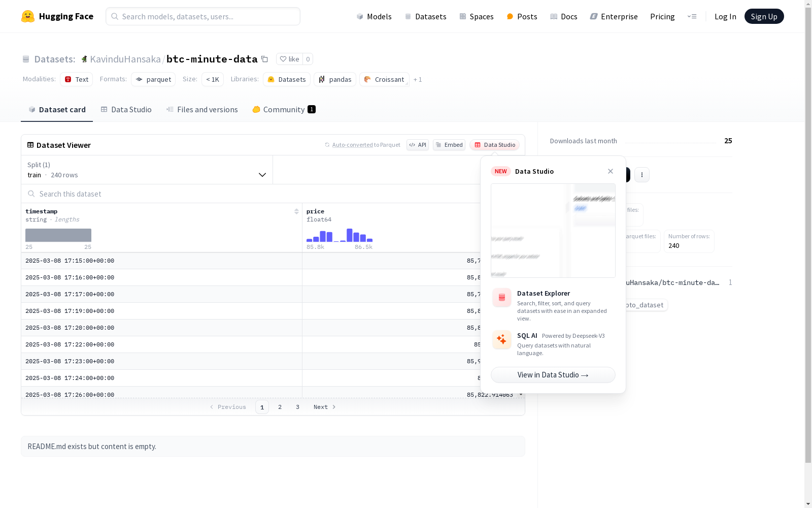This screenshot has width=812, height=508.
Task: Click View in Data Studio button
Action: click(553, 375)
